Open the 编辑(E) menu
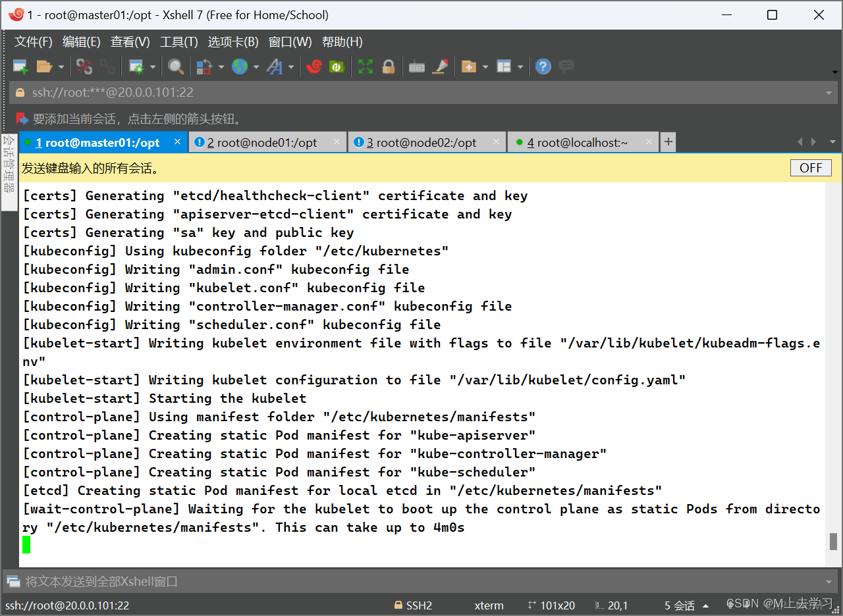The width and height of the screenshot is (843, 616). click(x=82, y=42)
